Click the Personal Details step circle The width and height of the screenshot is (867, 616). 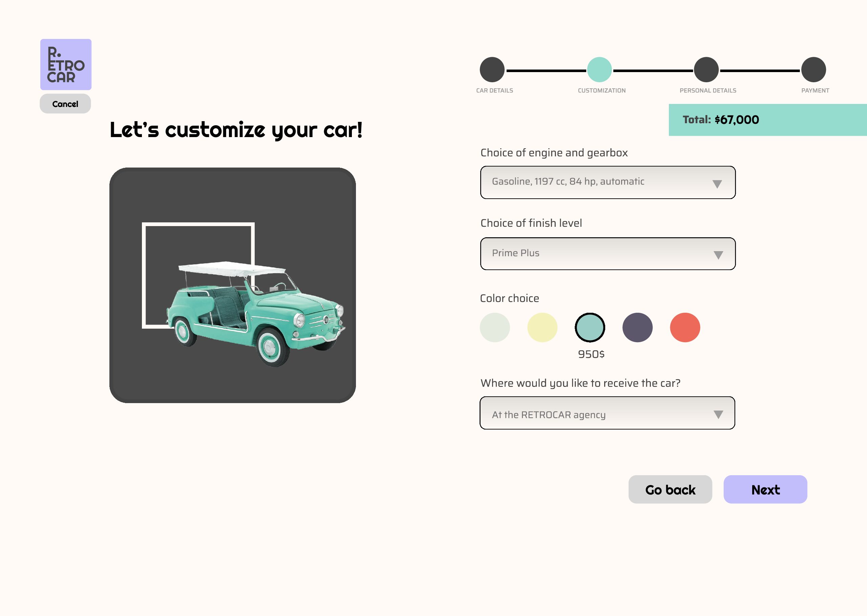pos(706,70)
